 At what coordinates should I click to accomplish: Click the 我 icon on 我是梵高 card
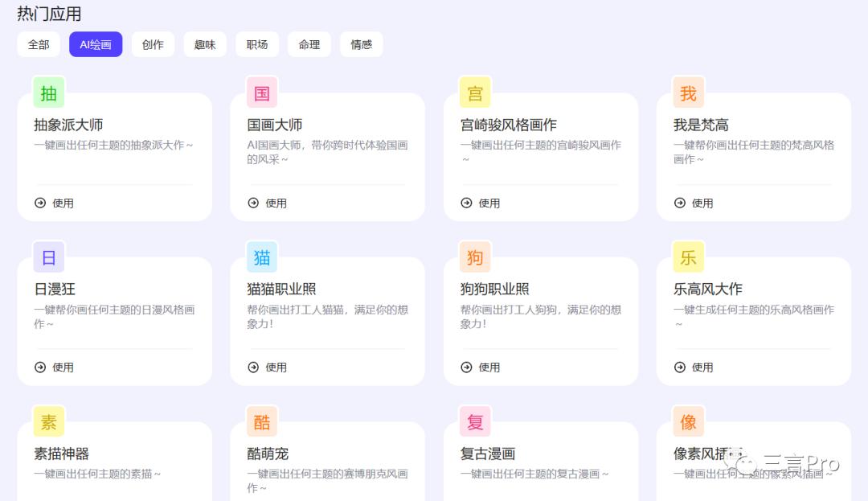688,92
